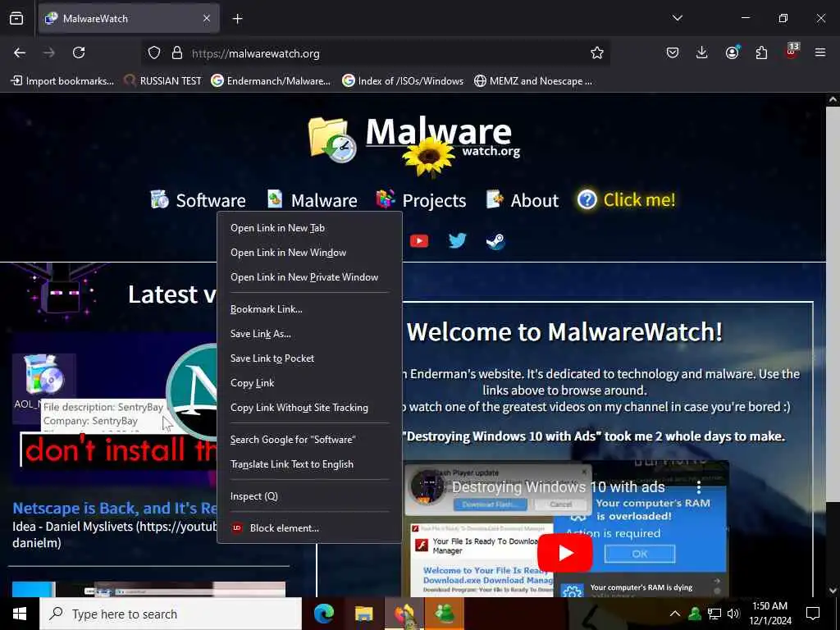The height and width of the screenshot is (630, 840).
Task: Open the Twitter bird icon
Action: pyautogui.click(x=458, y=240)
